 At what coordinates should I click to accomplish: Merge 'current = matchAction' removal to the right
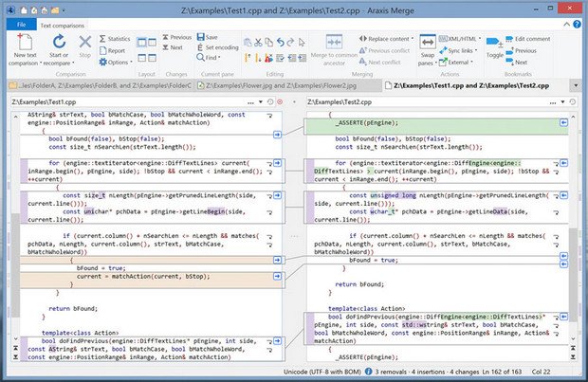(277, 276)
